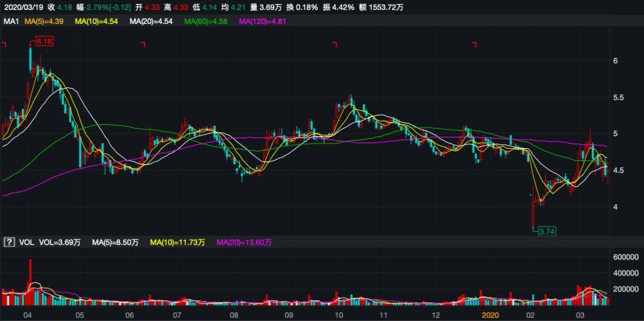Viewport: 644px width, 321px height.
Task: Click the question mark help icon beside VOL
Action: 9,243
